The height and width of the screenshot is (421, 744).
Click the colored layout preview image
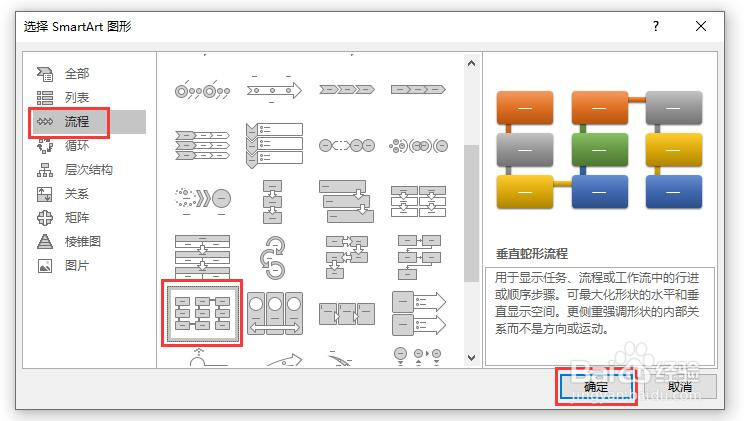[599, 150]
